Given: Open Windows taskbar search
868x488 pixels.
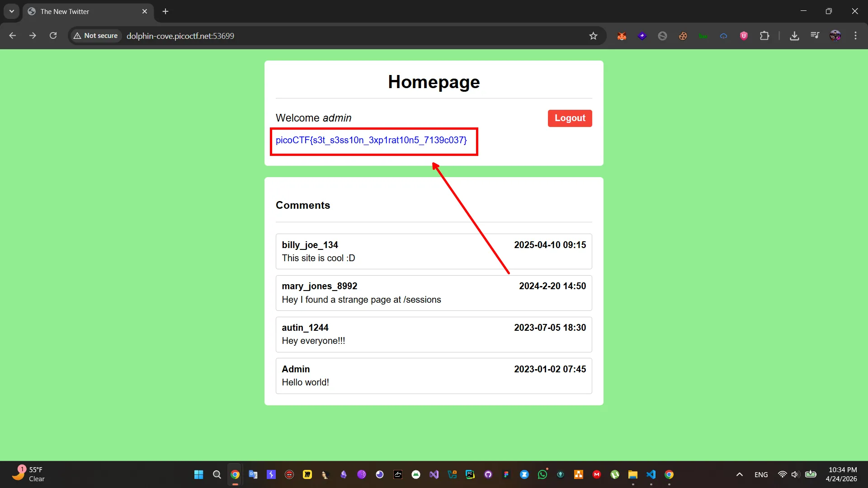Looking at the screenshot, I should [x=217, y=474].
